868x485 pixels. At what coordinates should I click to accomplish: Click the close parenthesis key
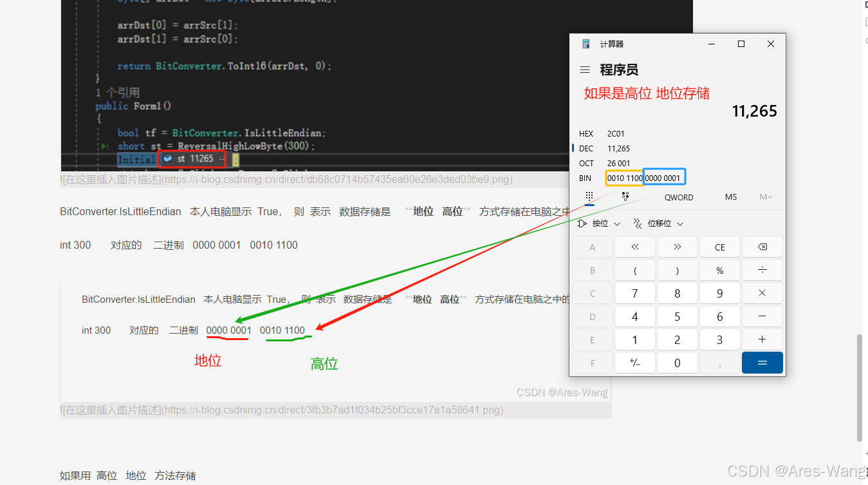click(x=678, y=271)
